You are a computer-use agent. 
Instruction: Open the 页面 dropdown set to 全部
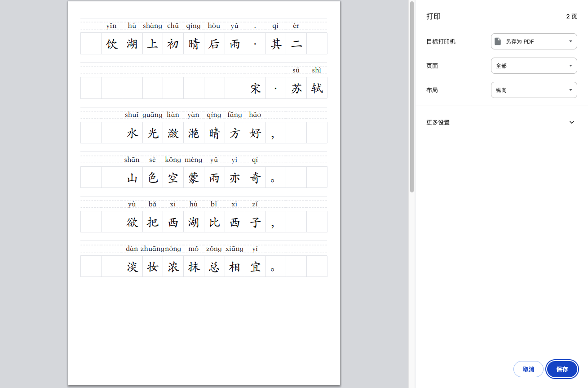(x=534, y=66)
